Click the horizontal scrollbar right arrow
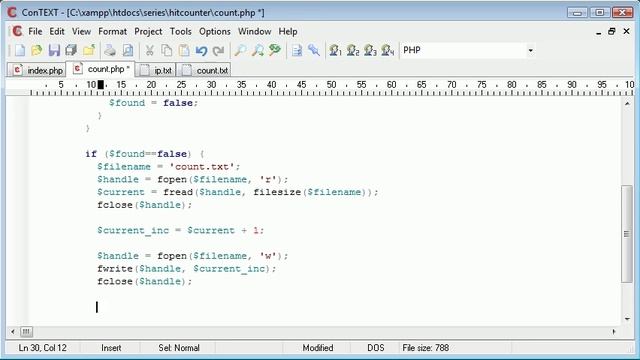The image size is (640, 360). click(x=613, y=331)
